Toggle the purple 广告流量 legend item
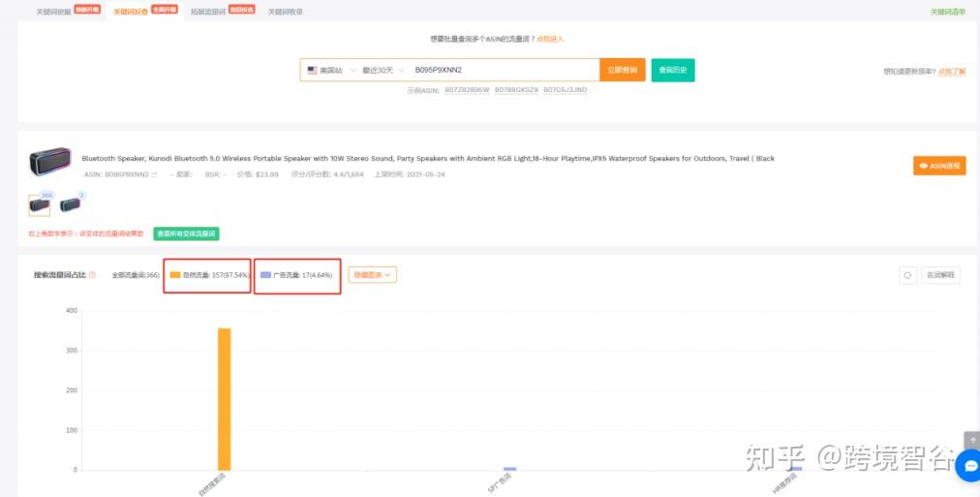980x497 pixels. click(296, 275)
